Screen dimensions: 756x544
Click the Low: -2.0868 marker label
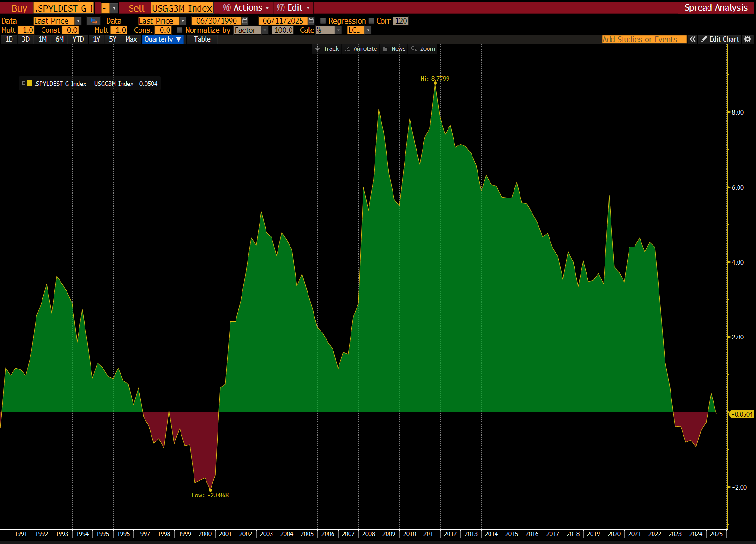pos(210,495)
